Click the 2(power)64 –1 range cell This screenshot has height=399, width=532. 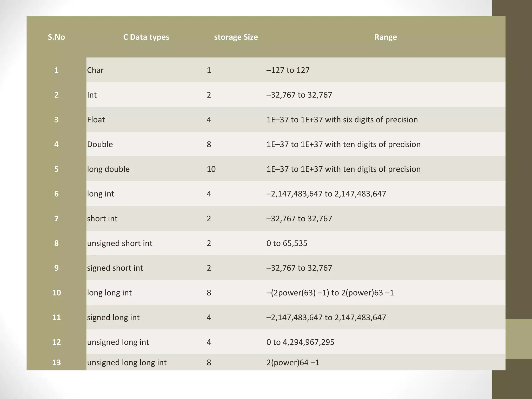pyautogui.click(x=293, y=363)
